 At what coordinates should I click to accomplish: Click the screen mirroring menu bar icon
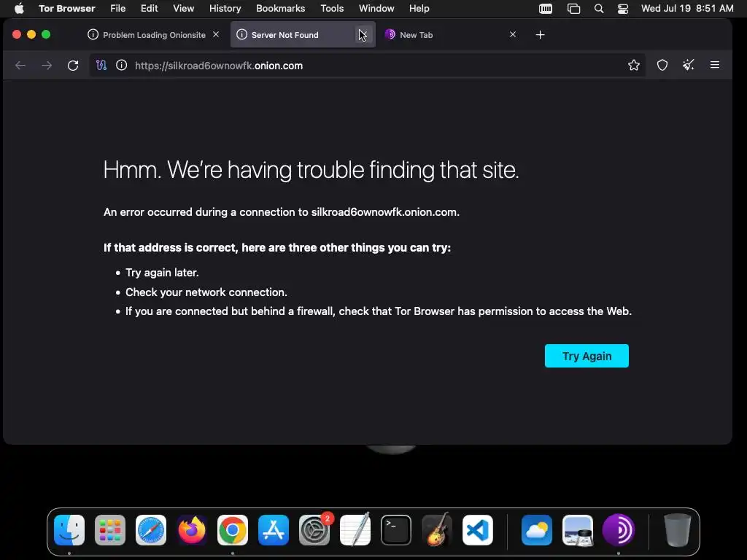point(573,9)
